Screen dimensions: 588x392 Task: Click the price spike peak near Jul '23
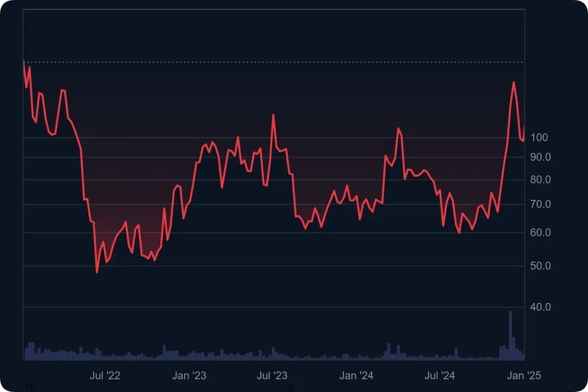(273, 115)
